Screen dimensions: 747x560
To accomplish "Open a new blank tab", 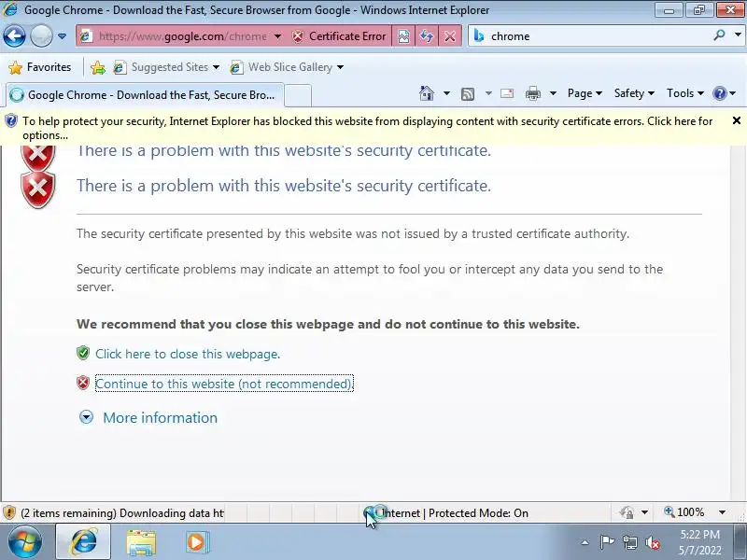I will pos(298,95).
